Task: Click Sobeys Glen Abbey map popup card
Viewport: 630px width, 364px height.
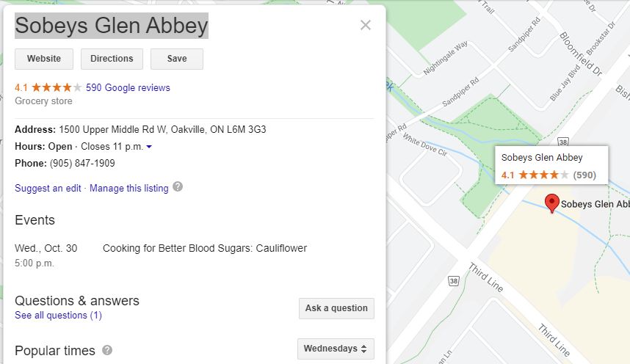Action: pyautogui.click(x=551, y=165)
